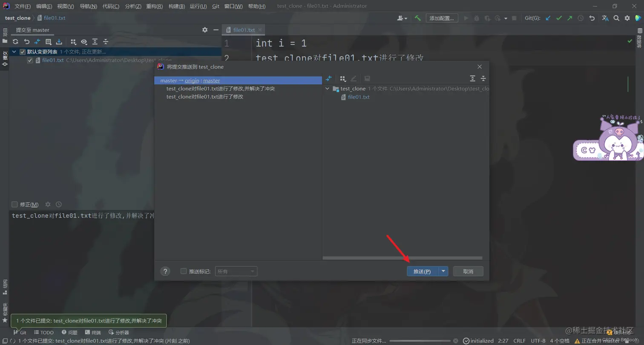Uncheck file01.txt in the commit changes list
The width and height of the screenshot is (644, 345).
click(30, 60)
